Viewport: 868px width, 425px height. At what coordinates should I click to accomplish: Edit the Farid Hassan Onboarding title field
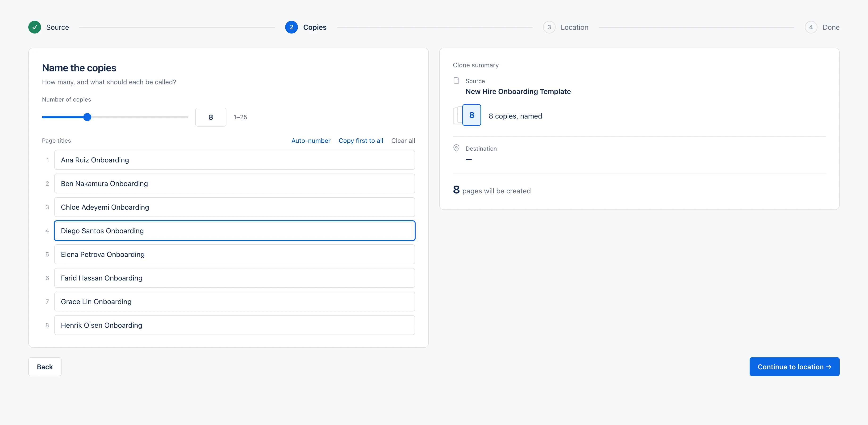[234, 278]
